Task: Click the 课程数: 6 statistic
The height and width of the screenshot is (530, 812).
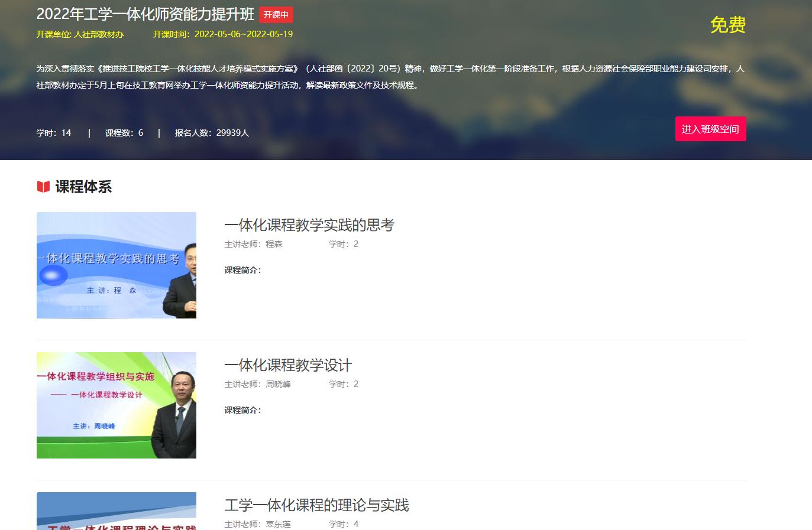Action: point(124,133)
